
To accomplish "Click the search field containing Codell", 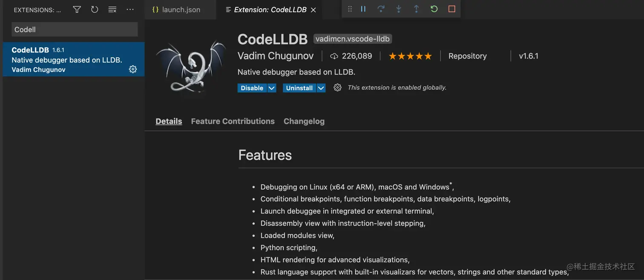I will 75,29.
